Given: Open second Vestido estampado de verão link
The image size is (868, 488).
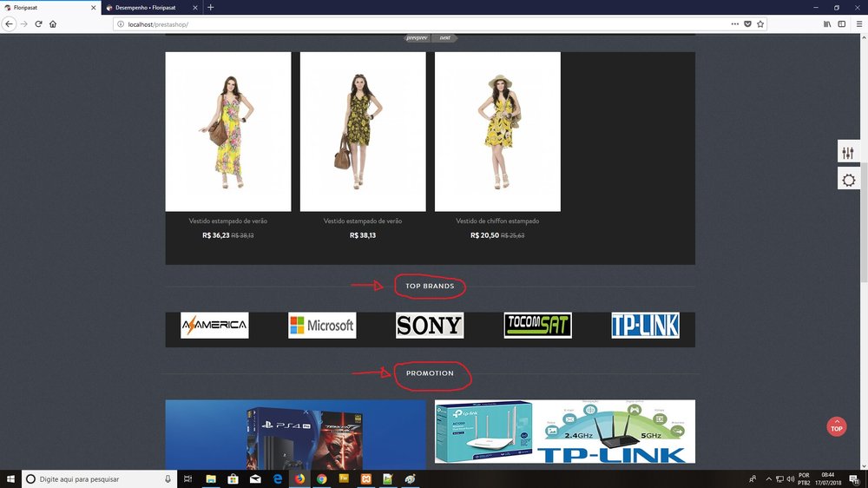Looking at the screenshot, I should click(x=363, y=221).
